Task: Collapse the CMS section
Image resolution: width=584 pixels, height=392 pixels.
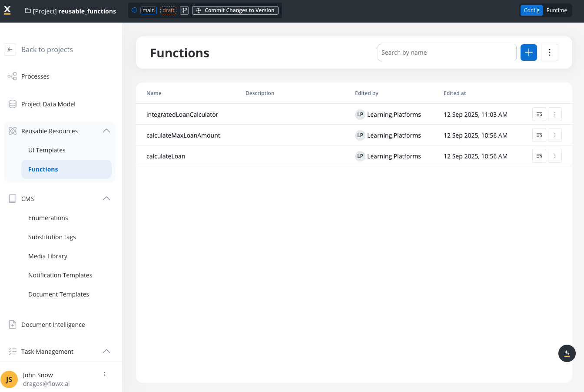Action: [106, 199]
